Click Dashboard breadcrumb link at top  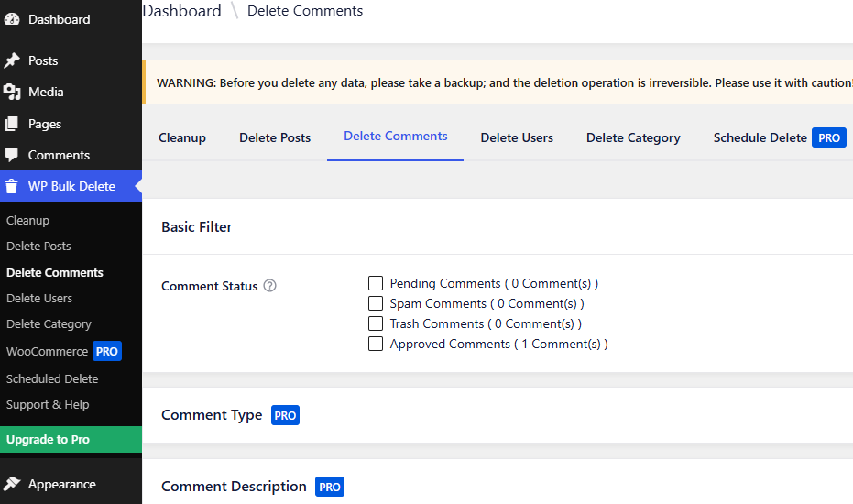(182, 11)
